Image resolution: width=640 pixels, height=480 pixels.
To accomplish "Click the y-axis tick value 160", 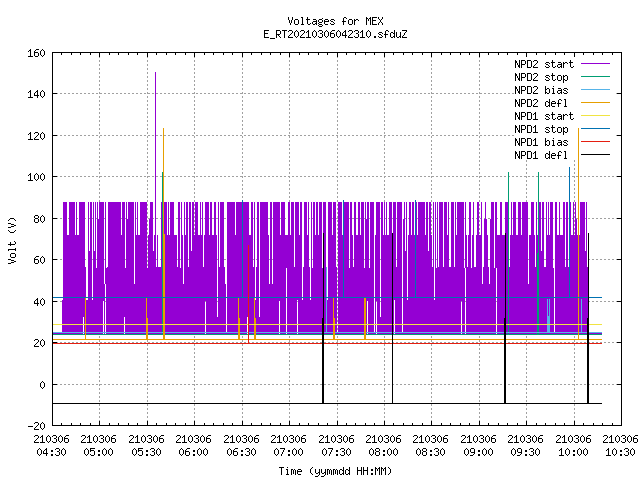I will pyautogui.click(x=36, y=53).
